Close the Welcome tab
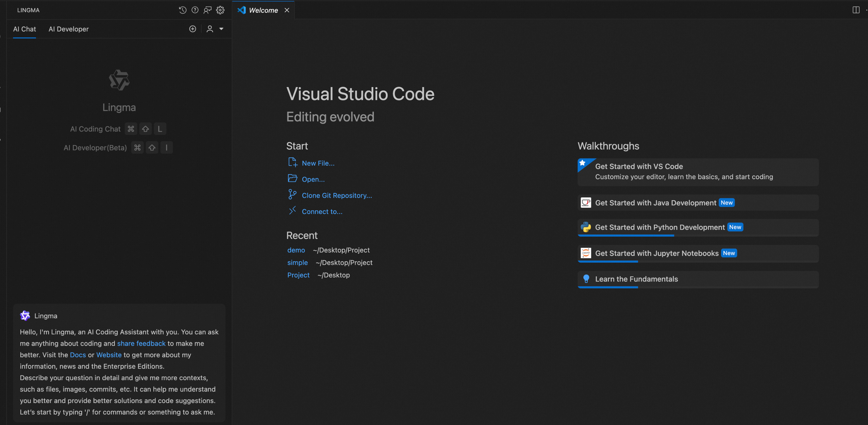The image size is (868, 425). coord(287,10)
